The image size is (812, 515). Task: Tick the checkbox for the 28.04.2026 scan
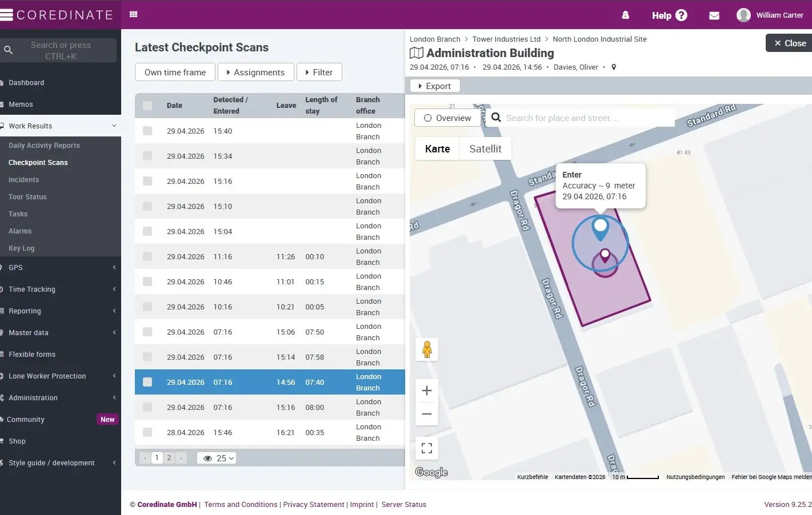[147, 432]
